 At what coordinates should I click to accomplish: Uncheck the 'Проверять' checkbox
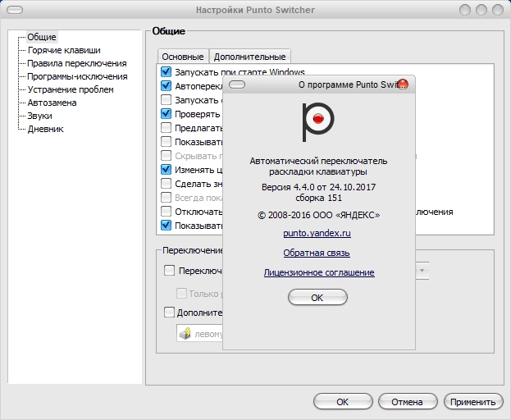167,114
